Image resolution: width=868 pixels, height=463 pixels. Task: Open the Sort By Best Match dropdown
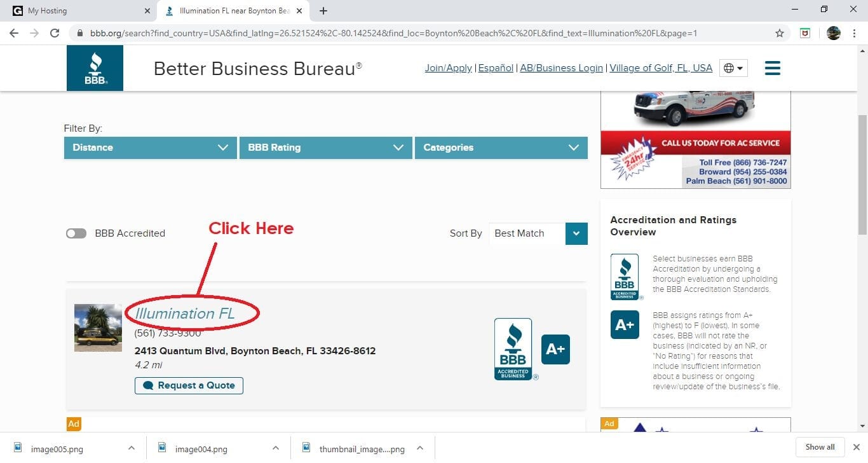[x=538, y=233]
